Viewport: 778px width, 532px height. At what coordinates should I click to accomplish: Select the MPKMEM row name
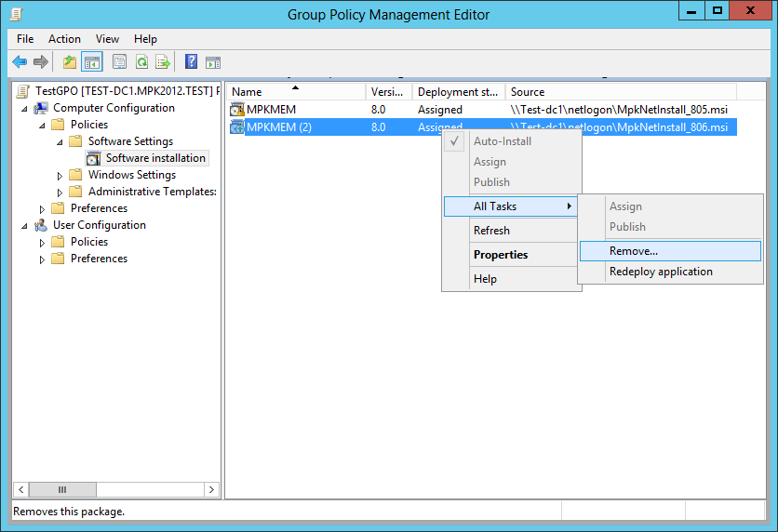[x=271, y=110]
